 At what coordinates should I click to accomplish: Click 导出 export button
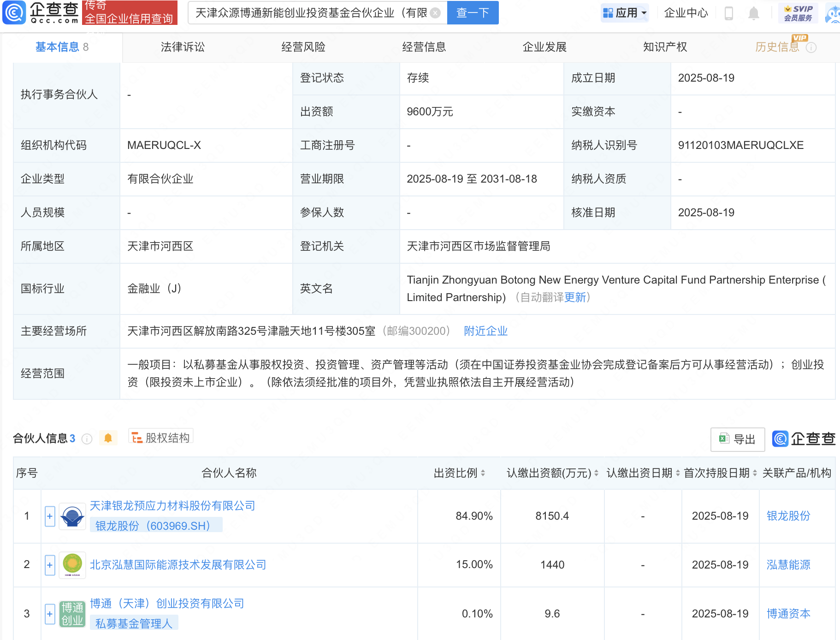click(738, 439)
